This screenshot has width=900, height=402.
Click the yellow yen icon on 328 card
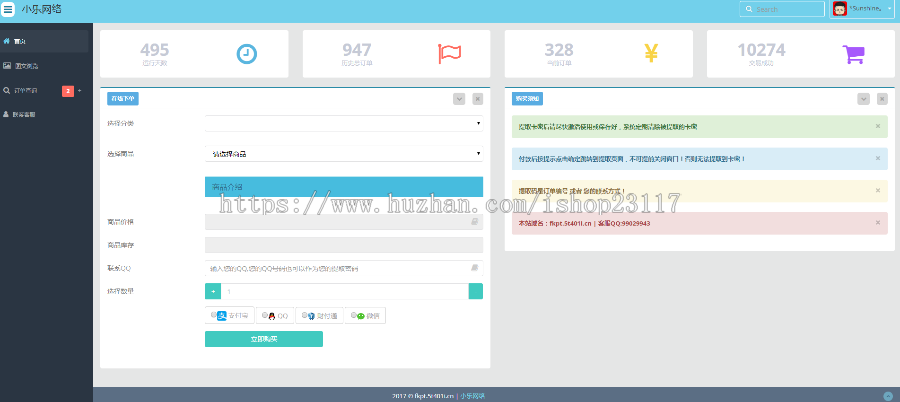pyautogui.click(x=651, y=53)
